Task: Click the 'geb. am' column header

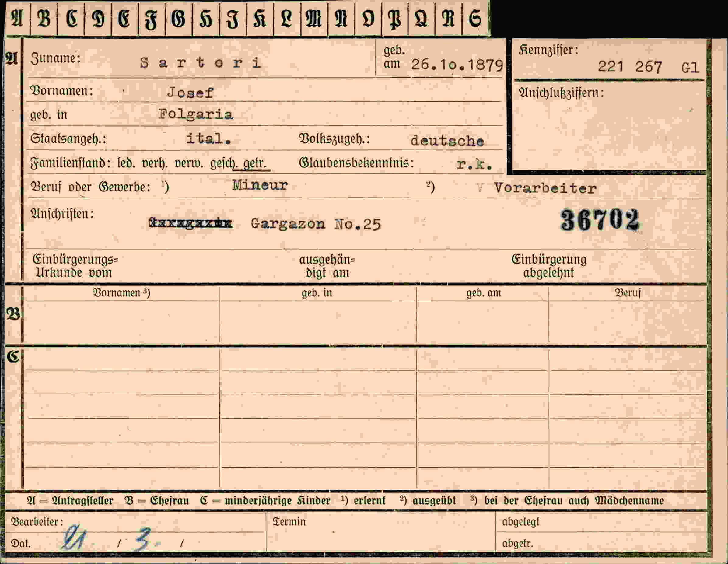Action: coord(483,293)
